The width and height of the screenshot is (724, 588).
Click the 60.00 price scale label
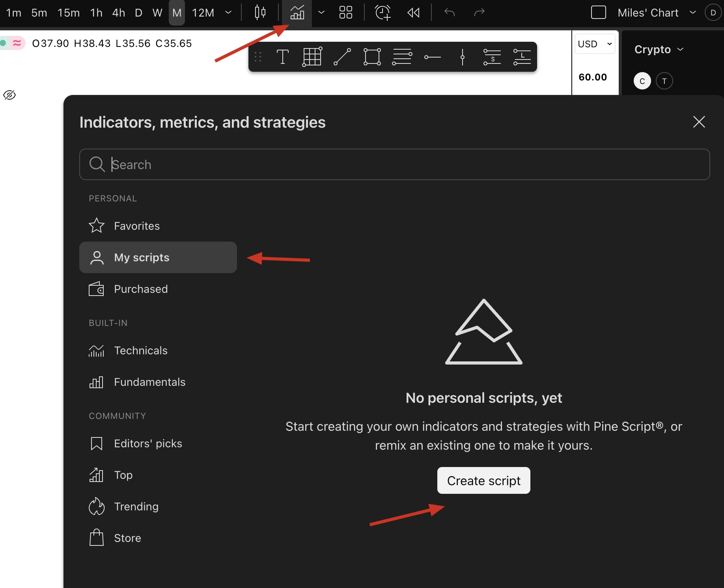593,77
